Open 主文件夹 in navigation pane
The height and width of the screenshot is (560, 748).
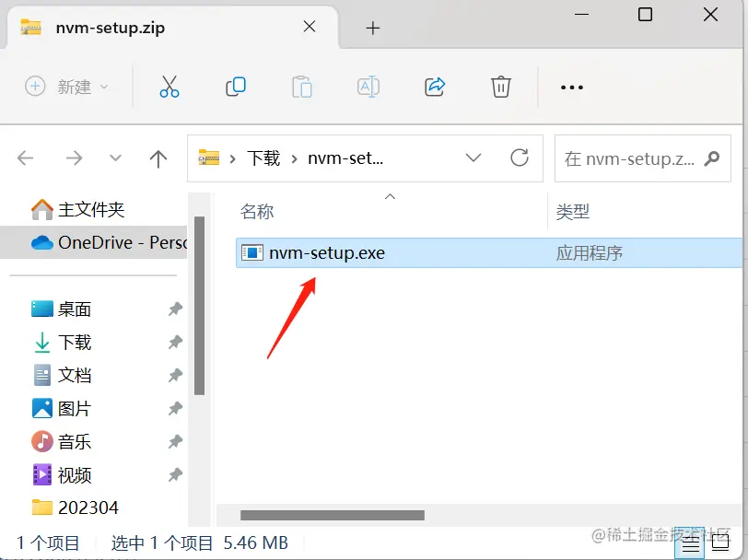coord(77,209)
